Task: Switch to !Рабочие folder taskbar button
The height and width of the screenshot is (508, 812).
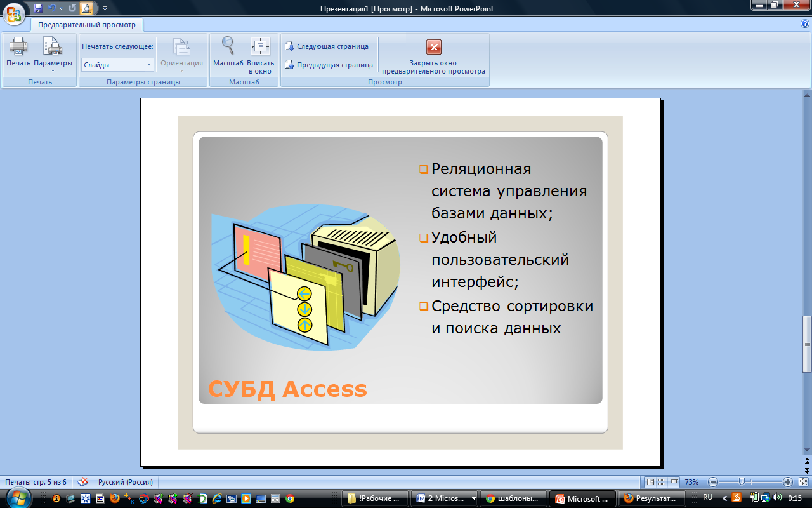Action: pos(374,498)
